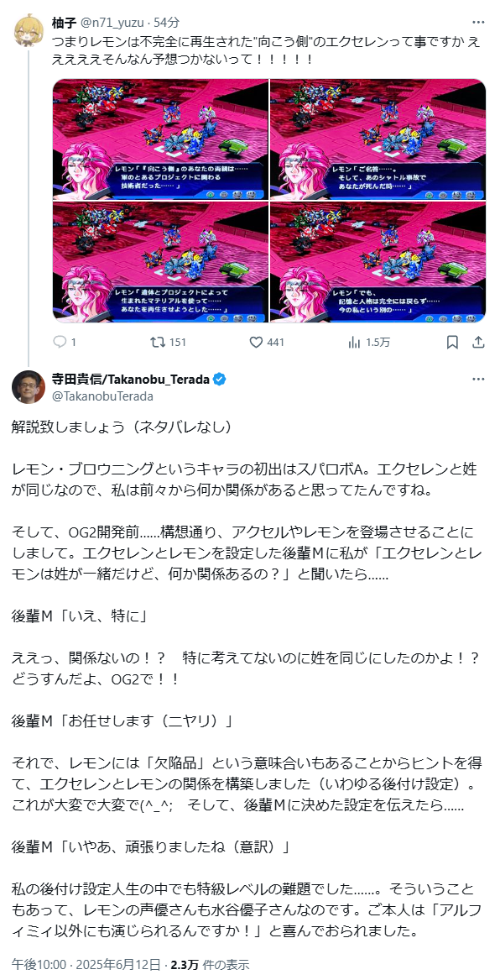Retweet the 柚子 post
The image size is (500, 980).
pyautogui.click(x=158, y=342)
